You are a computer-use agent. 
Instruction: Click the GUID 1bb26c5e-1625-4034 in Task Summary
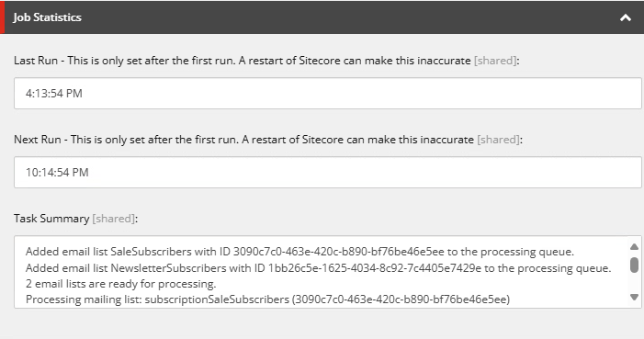375,268
